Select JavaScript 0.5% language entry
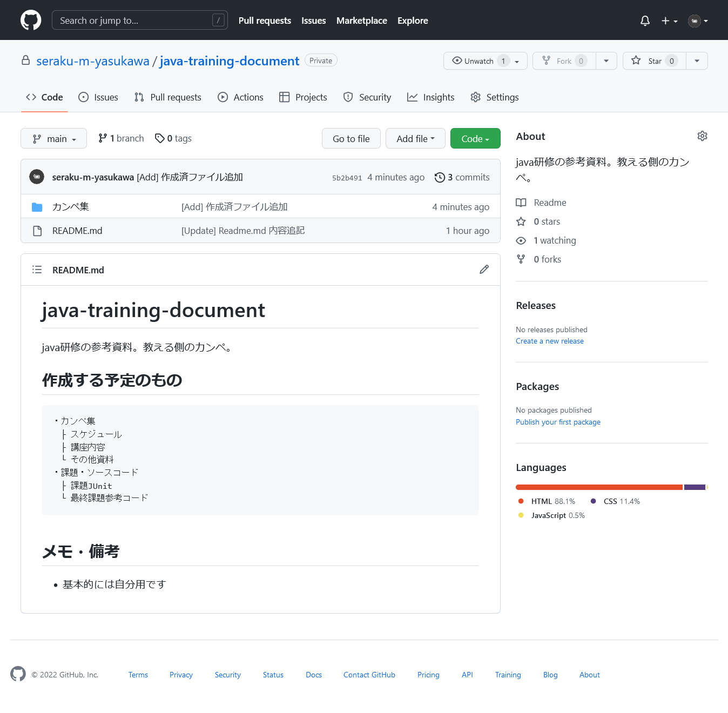 point(551,515)
